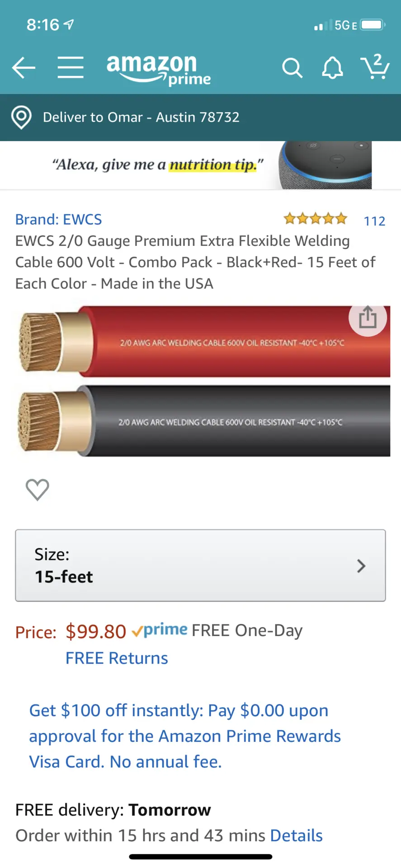Image resolution: width=401 pixels, height=868 pixels.
Task: Tap the five-star rating
Action: pos(315,219)
